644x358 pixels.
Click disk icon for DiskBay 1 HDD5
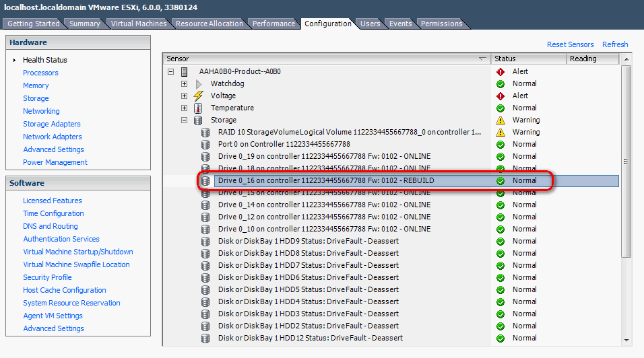pyautogui.click(x=205, y=289)
